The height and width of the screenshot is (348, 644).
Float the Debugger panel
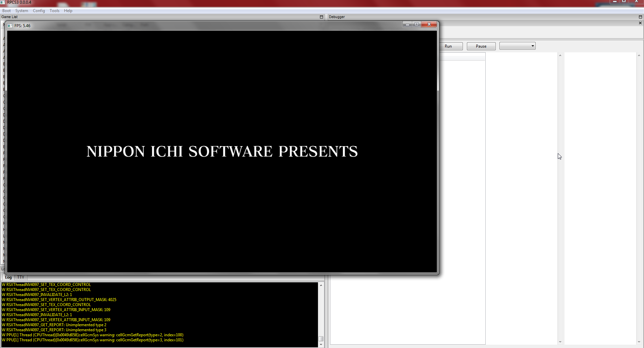pos(640,17)
